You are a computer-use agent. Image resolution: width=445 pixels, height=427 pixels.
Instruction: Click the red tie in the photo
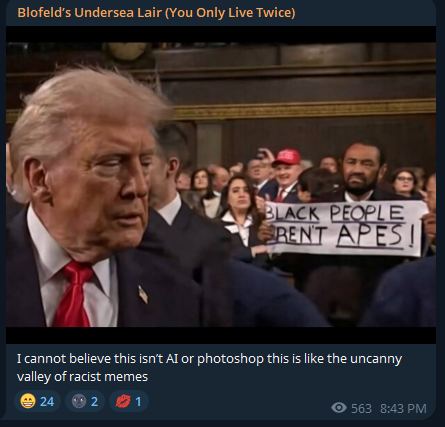click(73, 293)
